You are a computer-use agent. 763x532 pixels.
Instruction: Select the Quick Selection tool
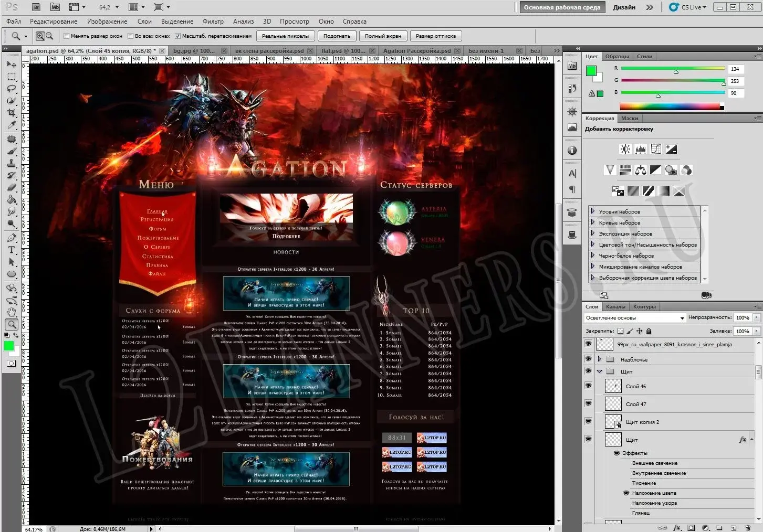point(12,101)
